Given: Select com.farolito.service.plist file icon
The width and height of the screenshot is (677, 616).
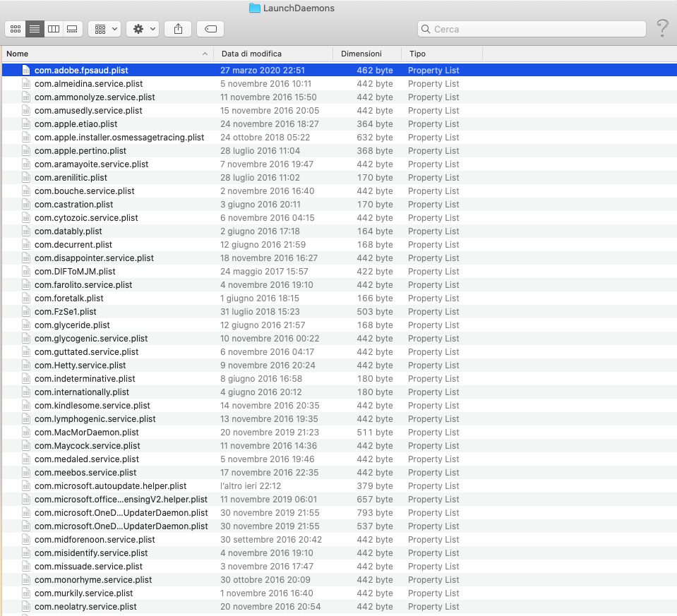Looking at the screenshot, I should pos(26,284).
